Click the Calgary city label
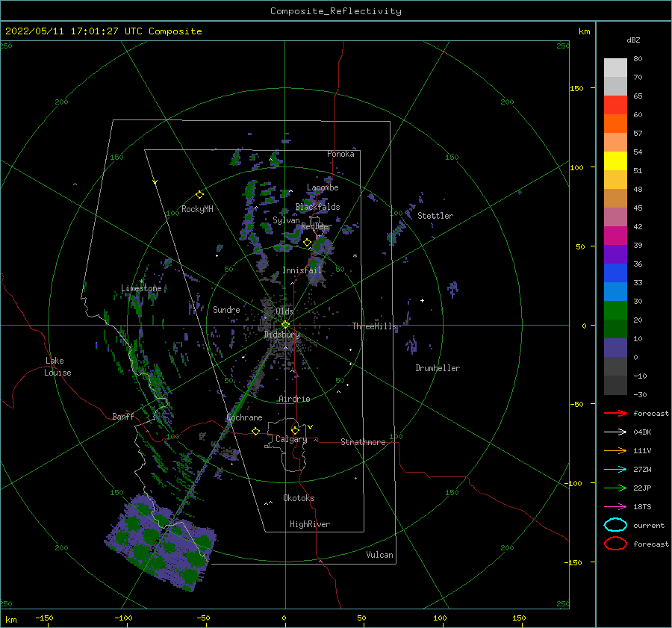Screen dimensions: 672x628 pyautogui.click(x=291, y=439)
